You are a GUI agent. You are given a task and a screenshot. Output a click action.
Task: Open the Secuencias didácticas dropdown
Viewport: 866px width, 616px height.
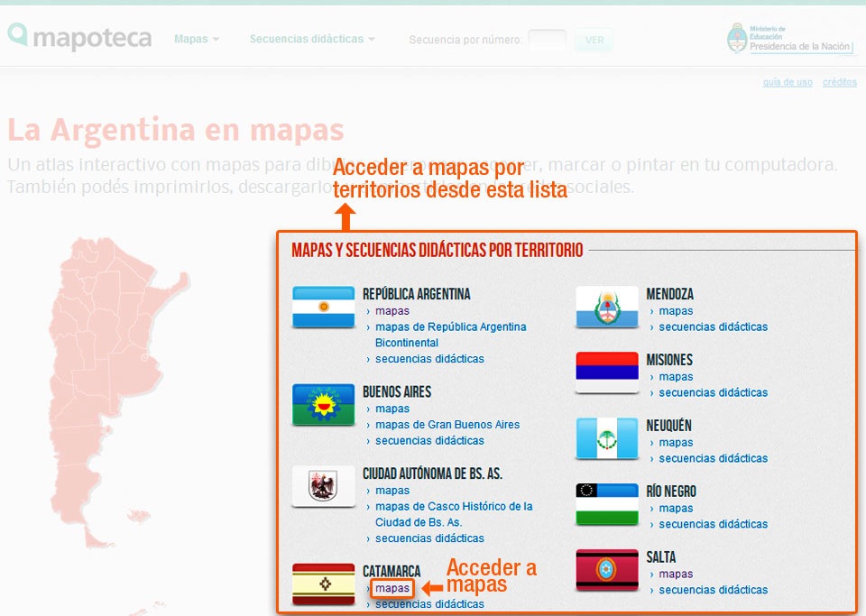[x=307, y=39]
